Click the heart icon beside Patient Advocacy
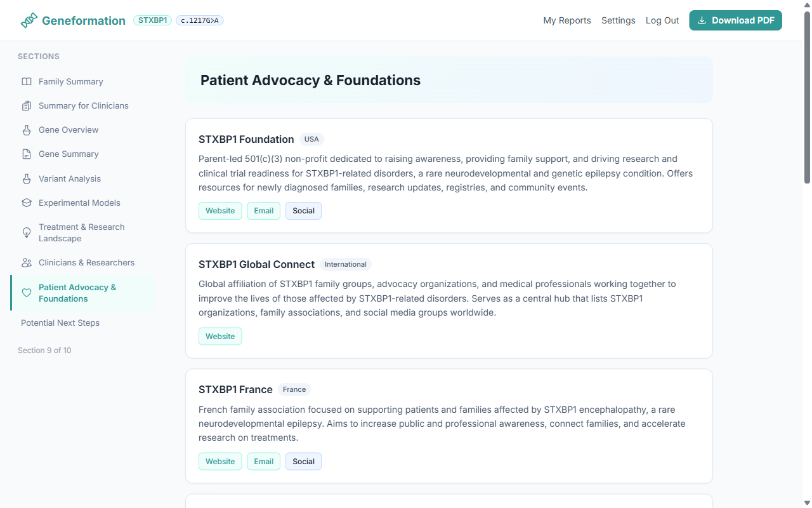812x508 pixels. [26, 293]
